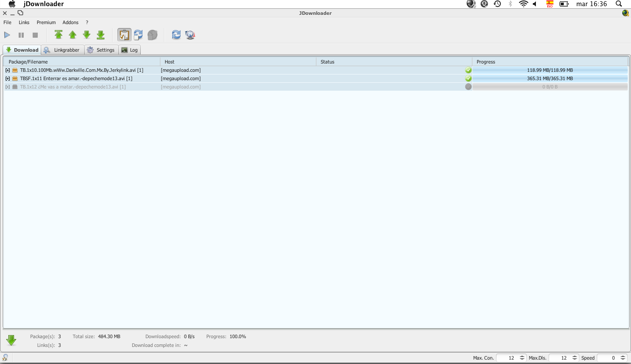Move selection to top of list
The image size is (631, 364).
coord(58,35)
